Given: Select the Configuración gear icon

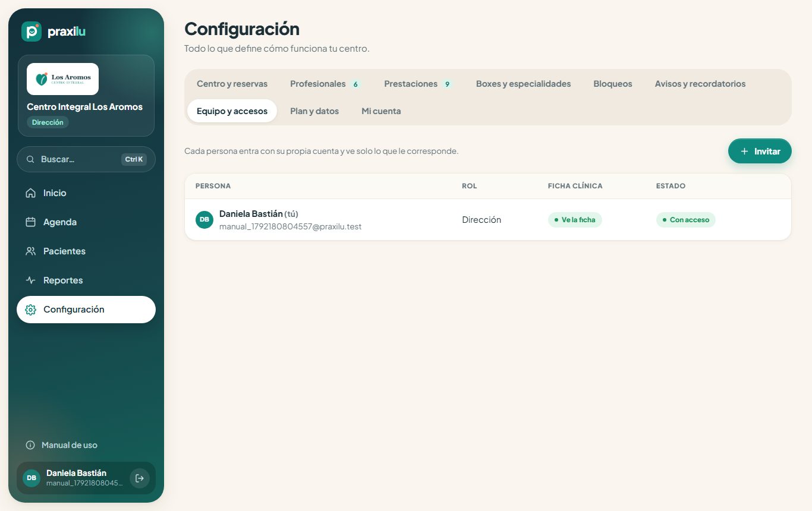Looking at the screenshot, I should (31, 310).
